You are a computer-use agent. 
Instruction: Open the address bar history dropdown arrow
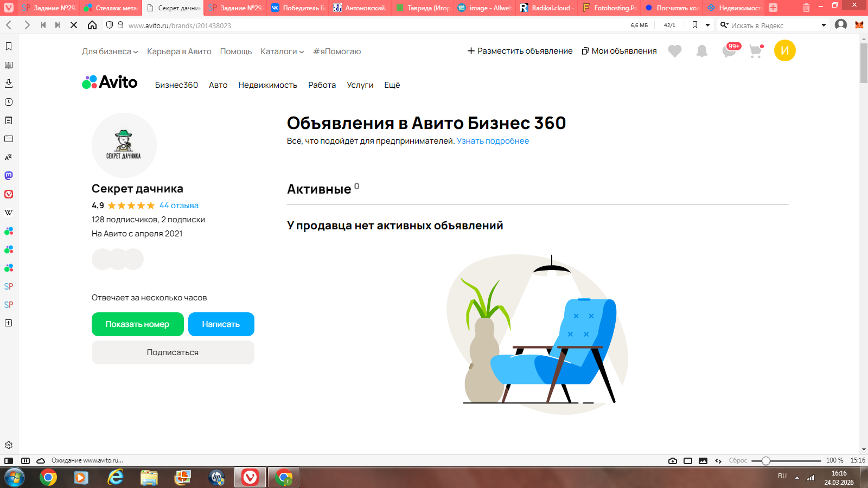pos(708,25)
